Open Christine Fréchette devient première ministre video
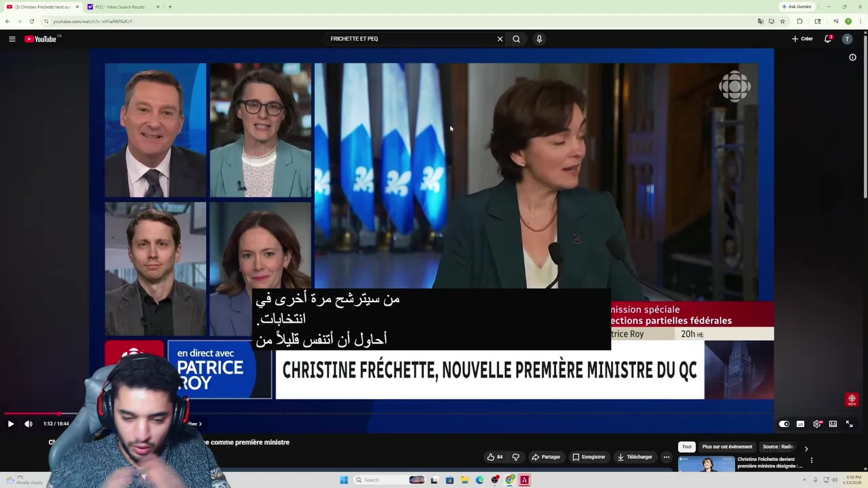 pyautogui.click(x=770, y=462)
